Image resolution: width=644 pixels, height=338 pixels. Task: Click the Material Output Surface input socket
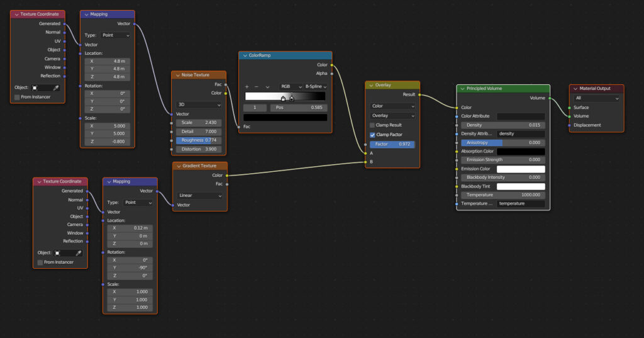coord(569,108)
